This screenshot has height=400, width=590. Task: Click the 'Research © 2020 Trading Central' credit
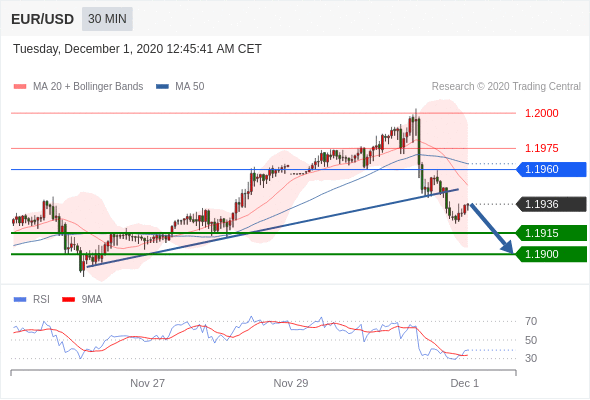(x=506, y=87)
